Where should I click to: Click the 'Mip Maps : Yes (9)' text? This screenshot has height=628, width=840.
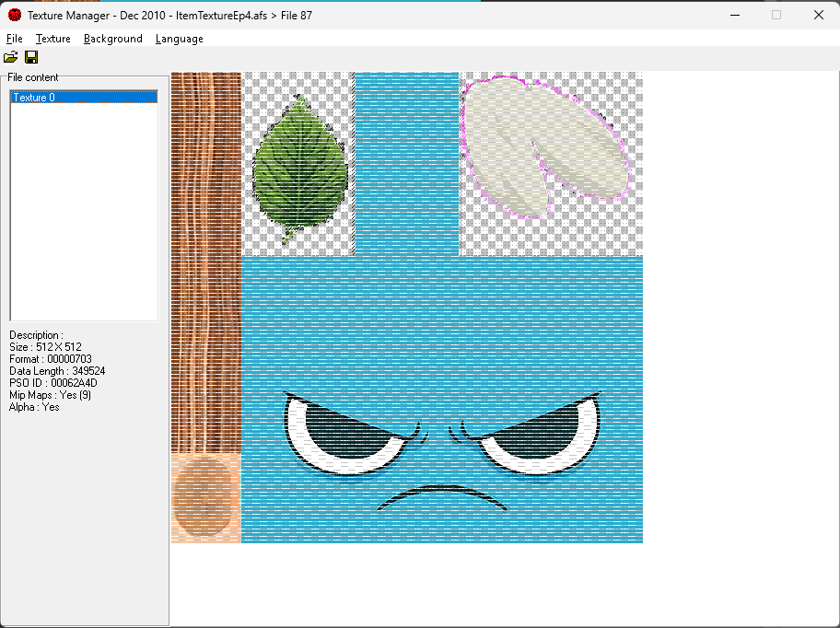pos(51,395)
